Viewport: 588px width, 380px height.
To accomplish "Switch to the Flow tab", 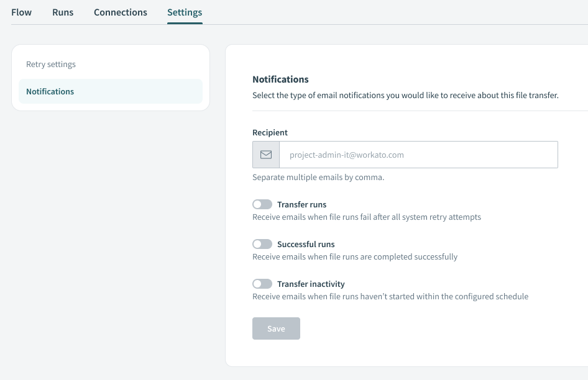I will pos(21,12).
